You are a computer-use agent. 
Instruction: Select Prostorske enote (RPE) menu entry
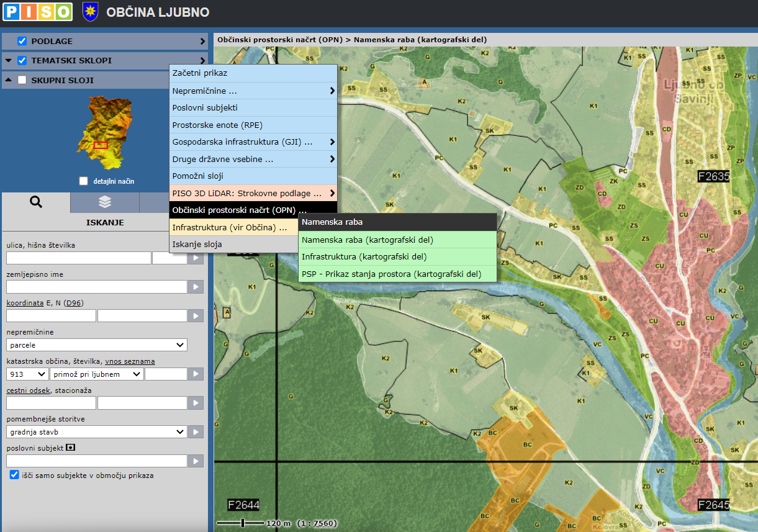[253, 125]
